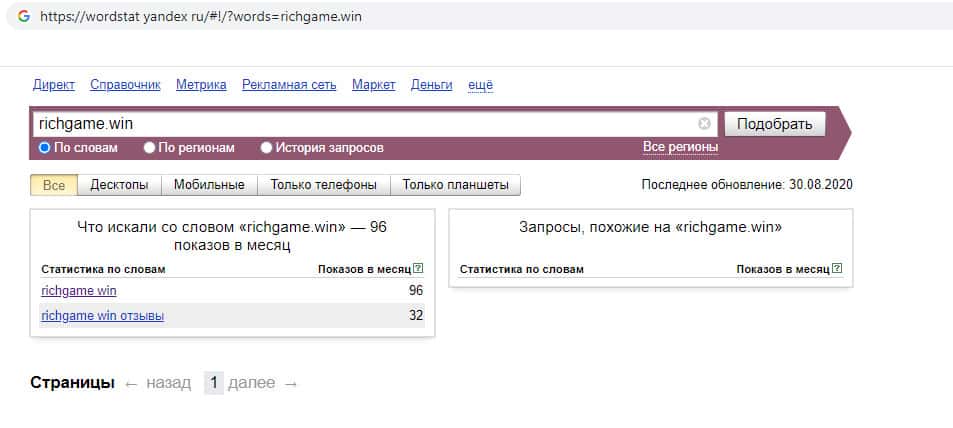Image resolution: width=953 pixels, height=428 pixels.
Task: Click the Google icon in address bar
Action: tap(24, 16)
